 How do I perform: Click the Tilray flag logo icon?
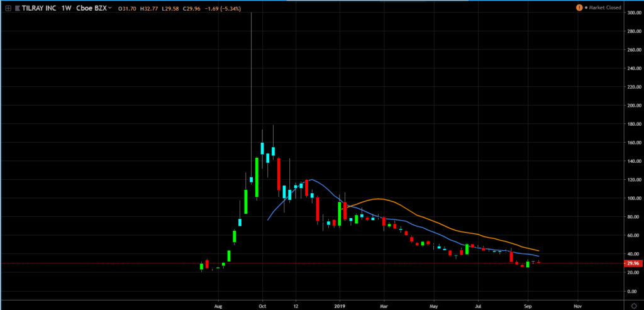click(17, 8)
